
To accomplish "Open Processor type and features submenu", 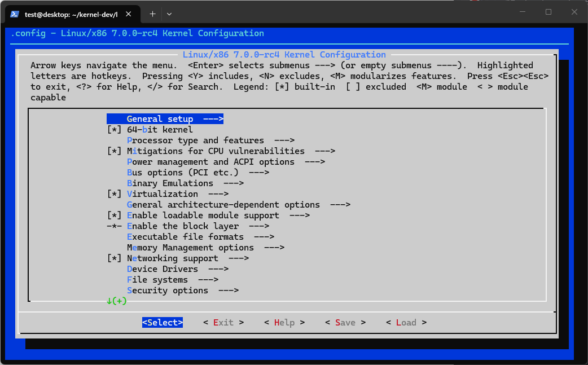I will (210, 140).
